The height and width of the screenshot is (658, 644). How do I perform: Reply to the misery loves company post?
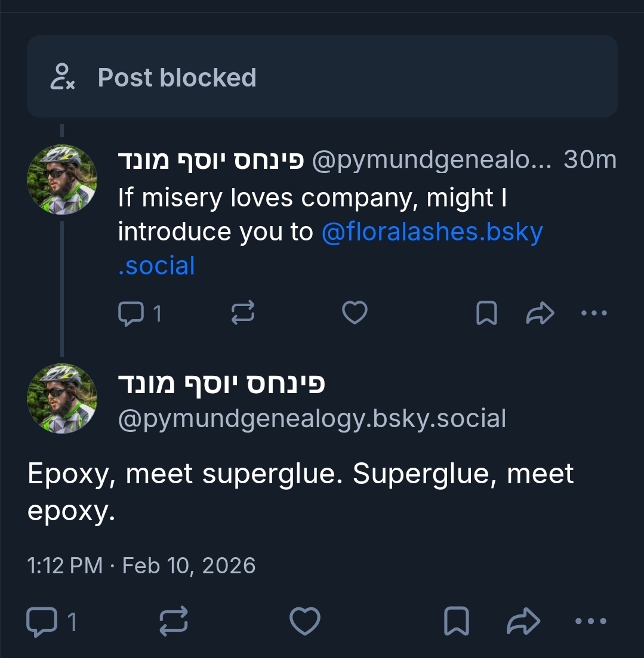point(131,313)
